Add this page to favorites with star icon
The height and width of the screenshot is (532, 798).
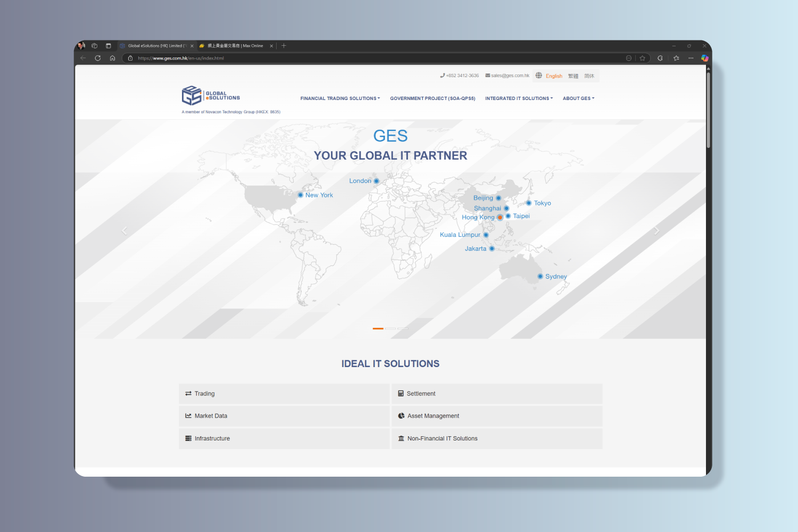click(642, 59)
